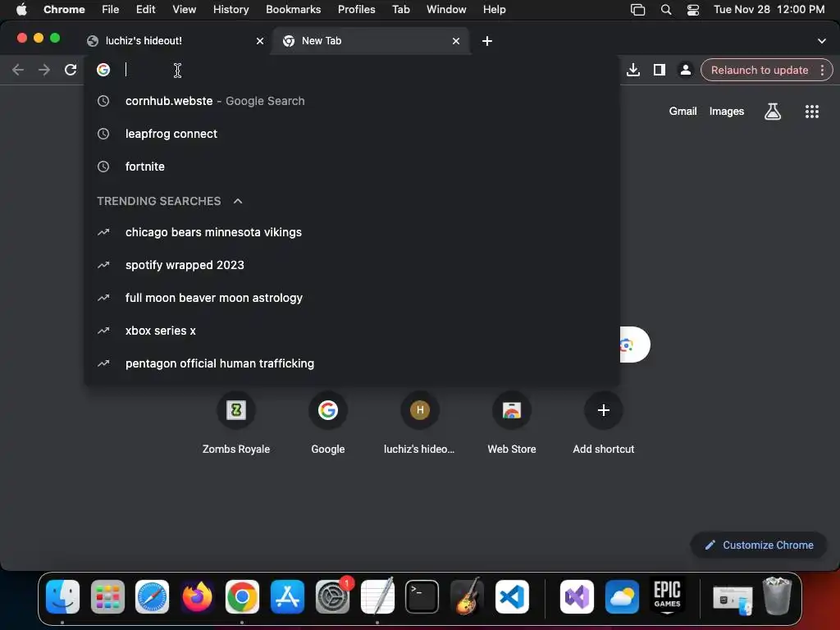Open Trash in the Dock
Viewport: 840px width, 630px height.
tap(778, 596)
